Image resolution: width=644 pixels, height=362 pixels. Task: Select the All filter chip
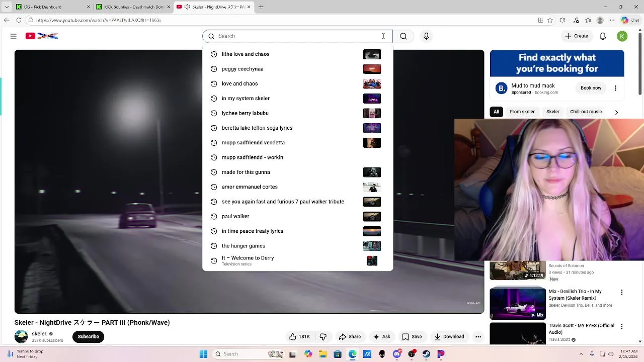[x=497, y=112]
